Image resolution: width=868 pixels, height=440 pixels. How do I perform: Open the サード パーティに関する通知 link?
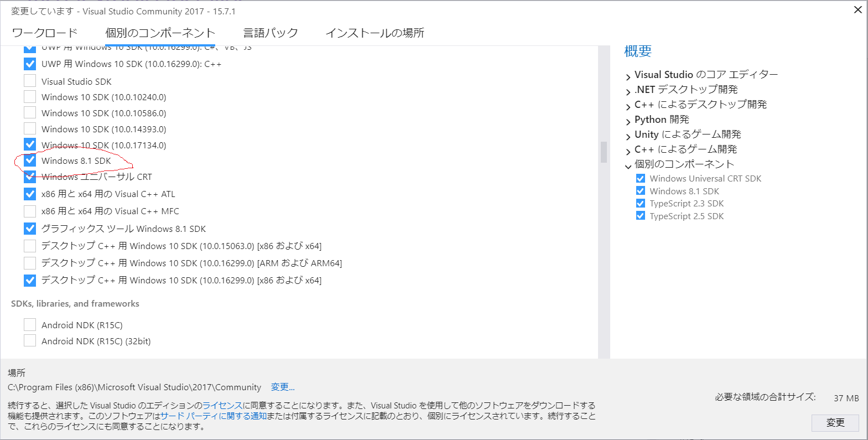[x=214, y=416]
